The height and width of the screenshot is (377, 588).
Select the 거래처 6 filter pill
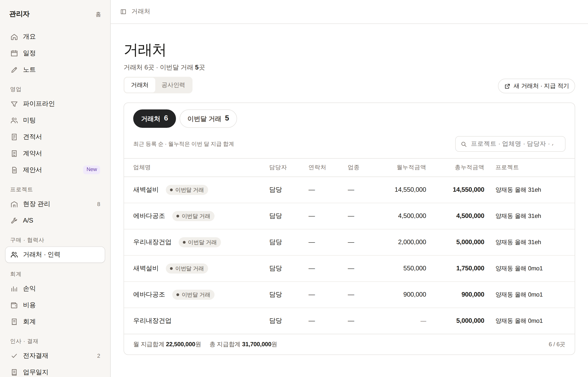coord(154,118)
